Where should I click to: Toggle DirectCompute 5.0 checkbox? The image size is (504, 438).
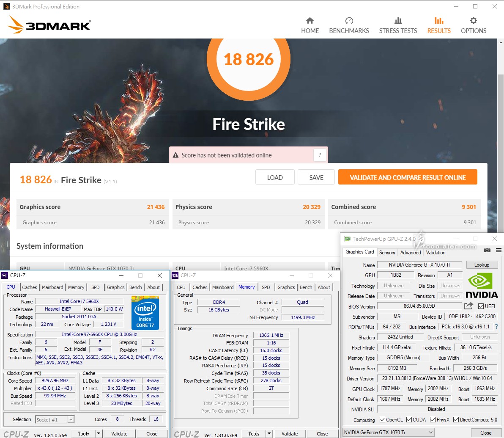(x=456, y=420)
